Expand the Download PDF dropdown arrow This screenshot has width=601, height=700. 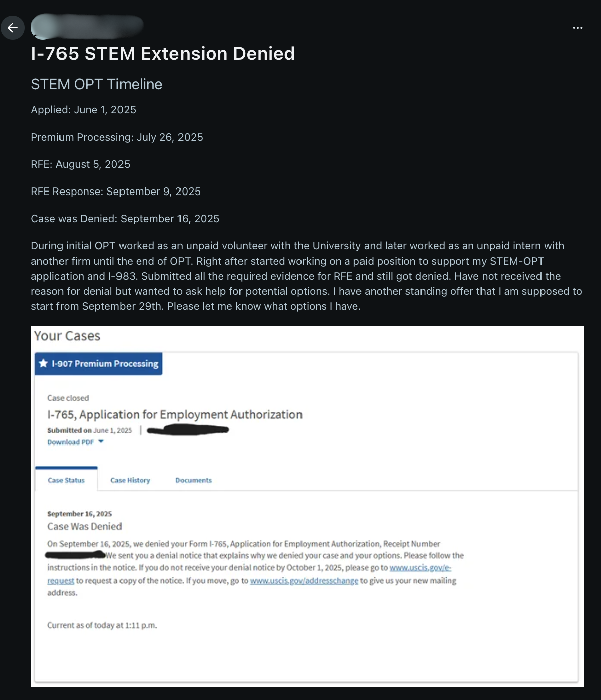pos(101,441)
